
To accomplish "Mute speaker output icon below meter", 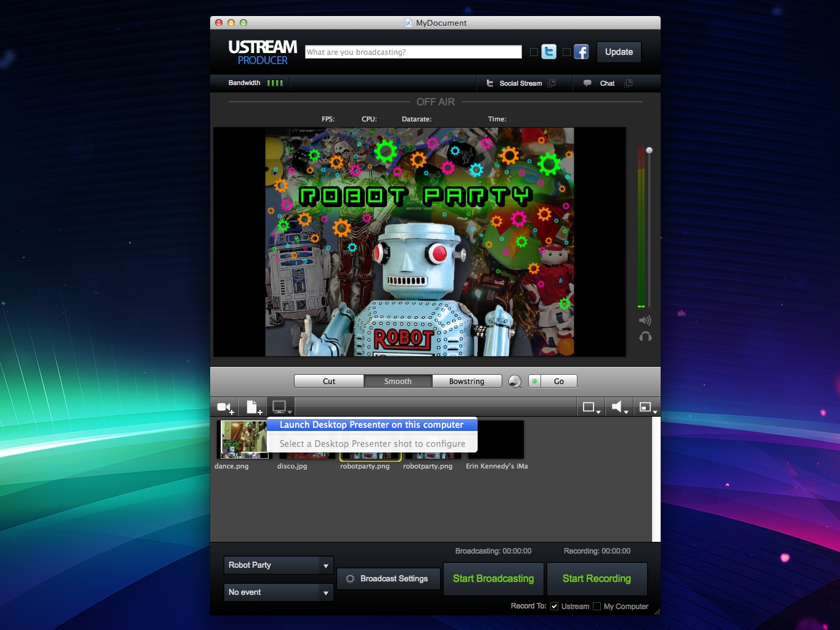I will (x=645, y=321).
